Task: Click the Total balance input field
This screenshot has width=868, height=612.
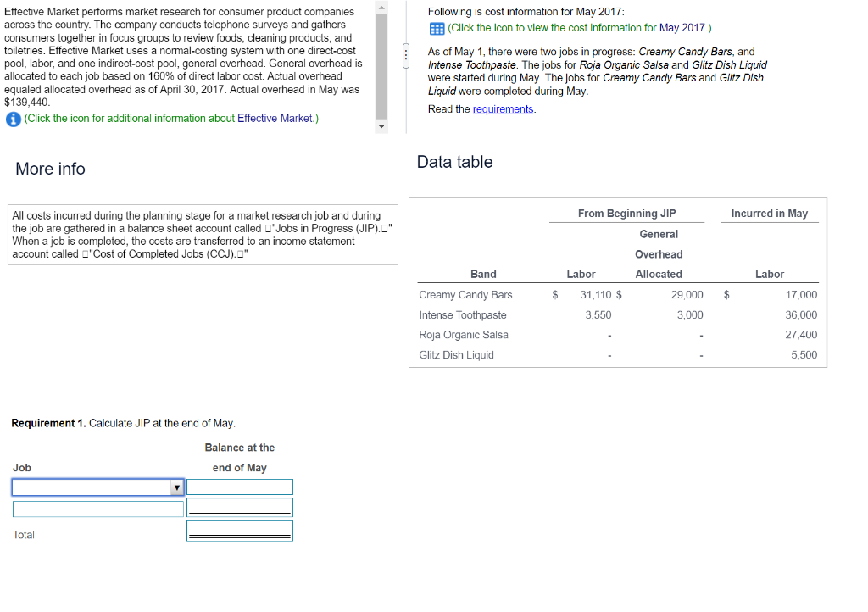Action: (x=240, y=531)
